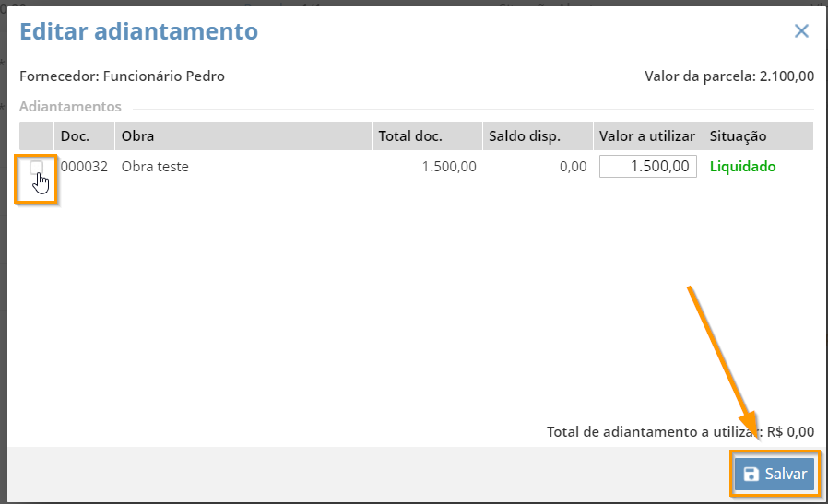The height and width of the screenshot is (504, 828).
Task: Select the Obra teste cell
Action: click(155, 167)
